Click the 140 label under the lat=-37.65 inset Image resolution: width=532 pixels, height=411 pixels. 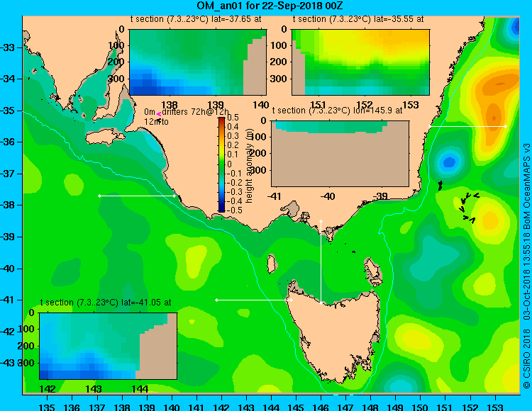coord(261,105)
